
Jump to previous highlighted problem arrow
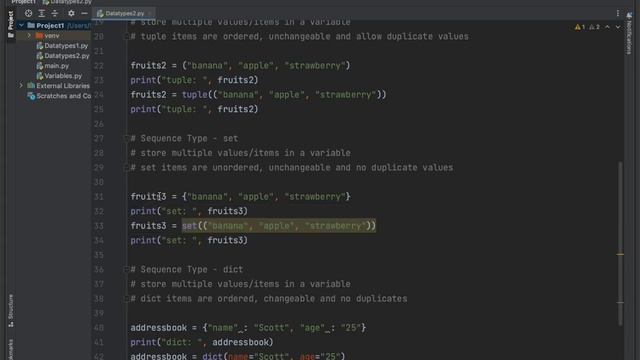click(x=607, y=27)
